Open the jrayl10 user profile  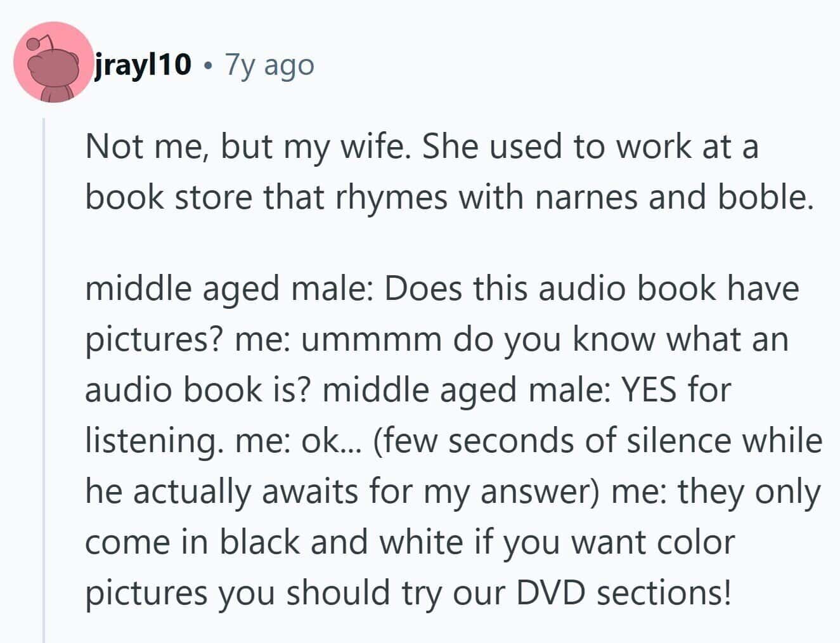(x=143, y=64)
